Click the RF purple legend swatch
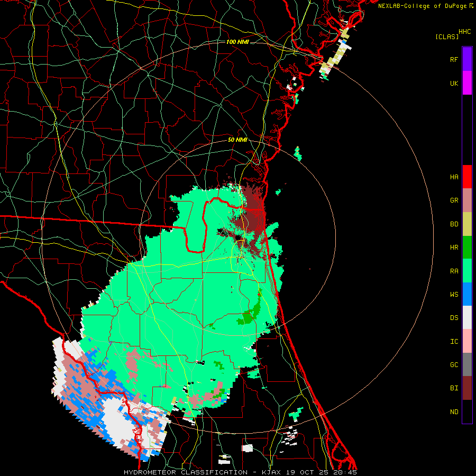476x476 pixels. pos(467,59)
